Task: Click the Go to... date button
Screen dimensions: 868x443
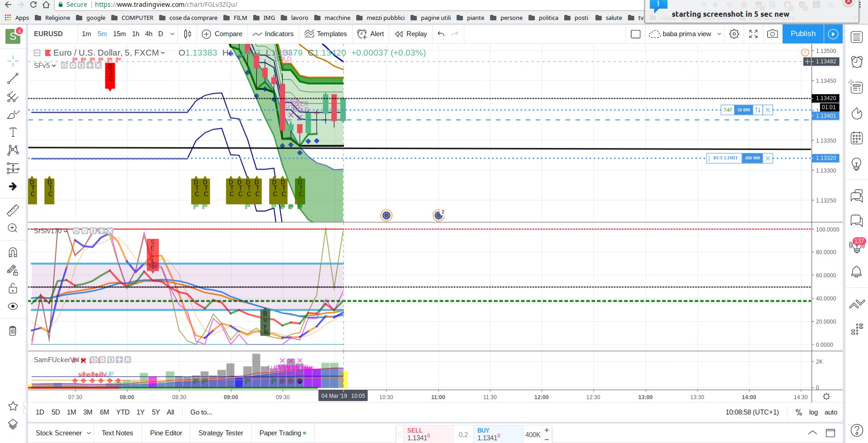Action: click(x=201, y=412)
